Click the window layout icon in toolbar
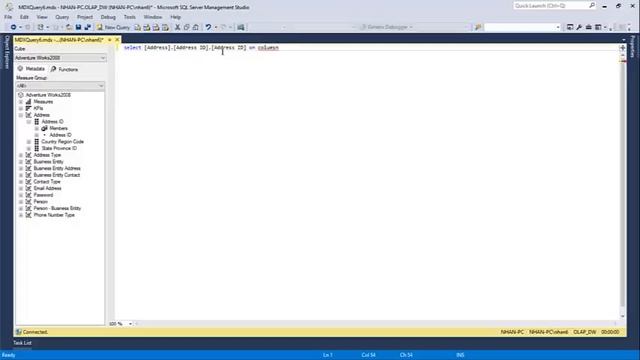640x360 pixels. pyautogui.click(x=598, y=27)
